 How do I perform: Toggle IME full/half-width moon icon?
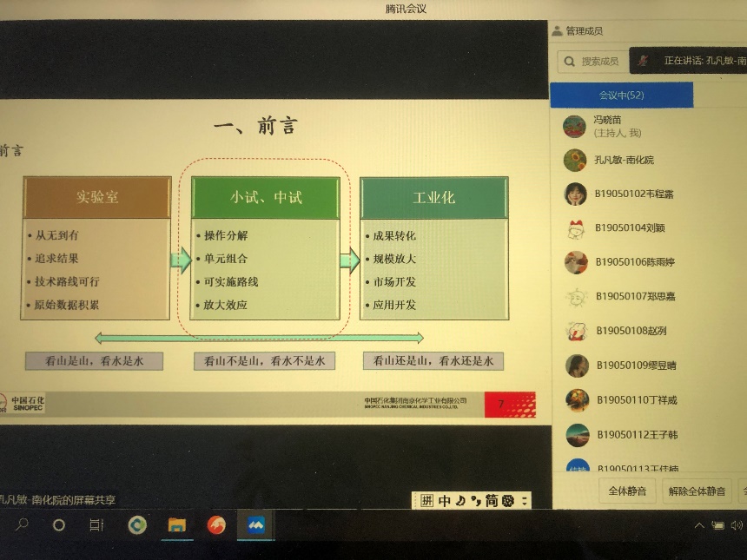460,501
